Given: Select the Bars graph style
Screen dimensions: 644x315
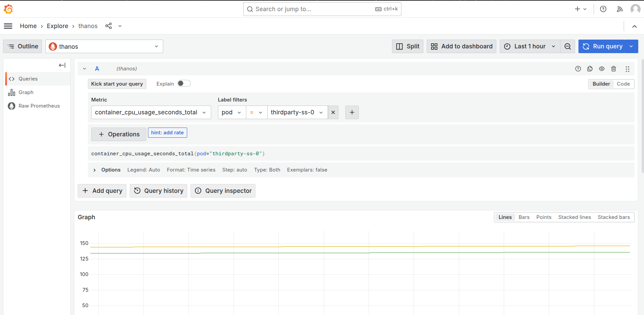Looking at the screenshot, I should (524, 217).
